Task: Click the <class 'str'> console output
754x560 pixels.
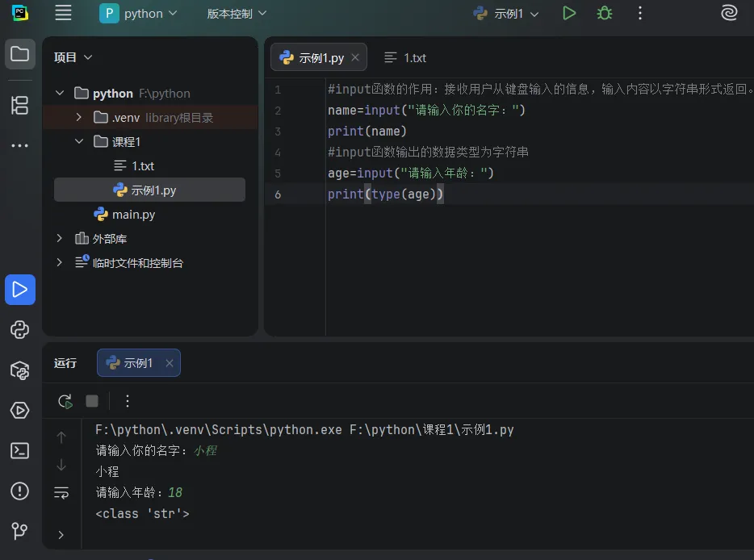Action: 142,514
